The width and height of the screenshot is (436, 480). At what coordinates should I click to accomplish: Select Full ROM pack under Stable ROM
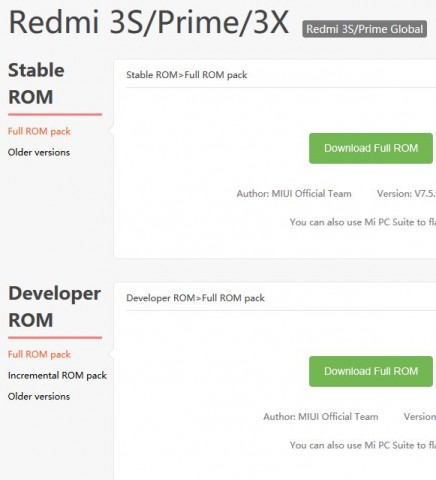39,131
